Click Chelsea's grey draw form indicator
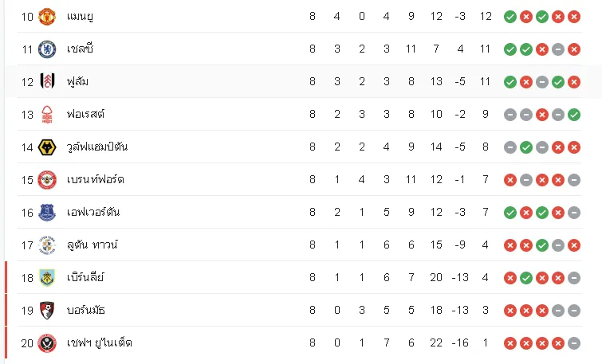 (558, 49)
